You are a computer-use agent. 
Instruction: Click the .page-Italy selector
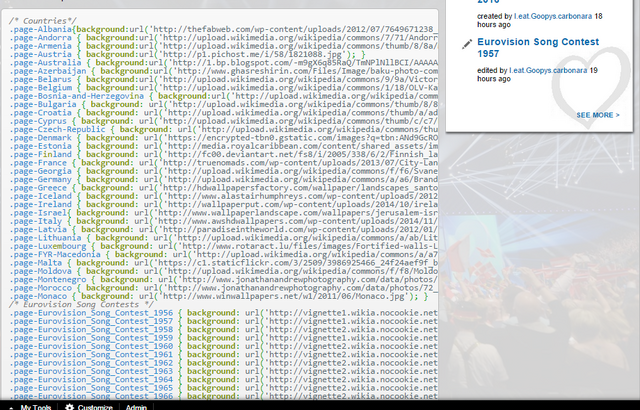coord(36,221)
